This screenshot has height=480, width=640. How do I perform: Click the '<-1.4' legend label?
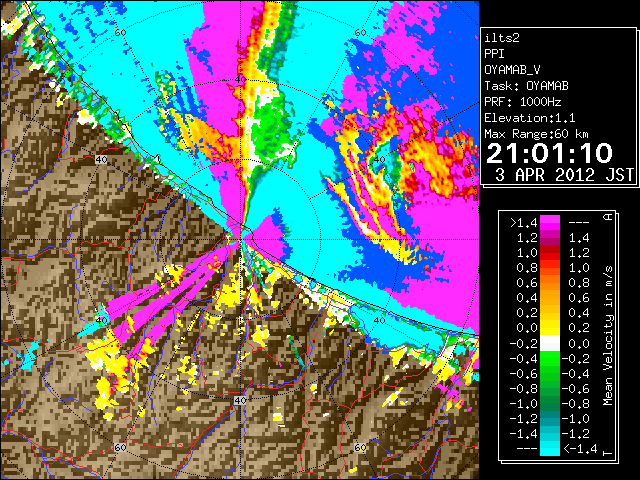click(580, 449)
